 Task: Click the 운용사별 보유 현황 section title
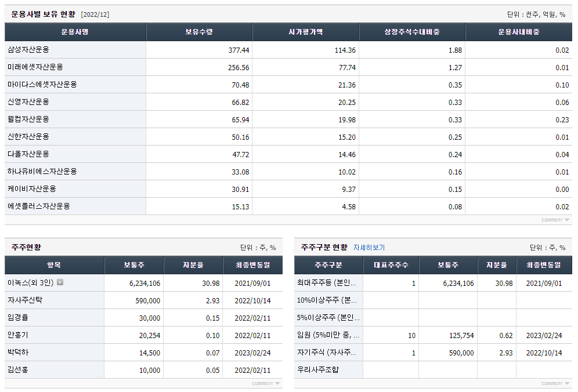tap(43, 14)
